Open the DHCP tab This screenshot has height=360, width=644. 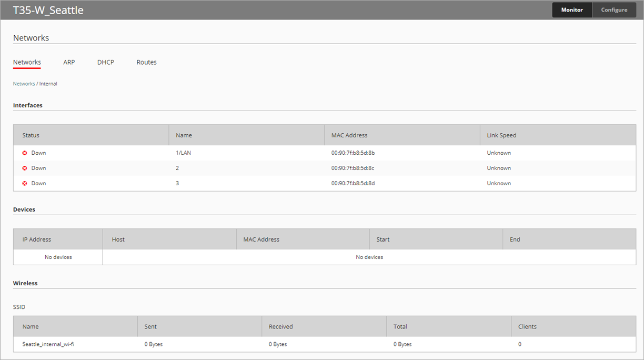coord(106,62)
